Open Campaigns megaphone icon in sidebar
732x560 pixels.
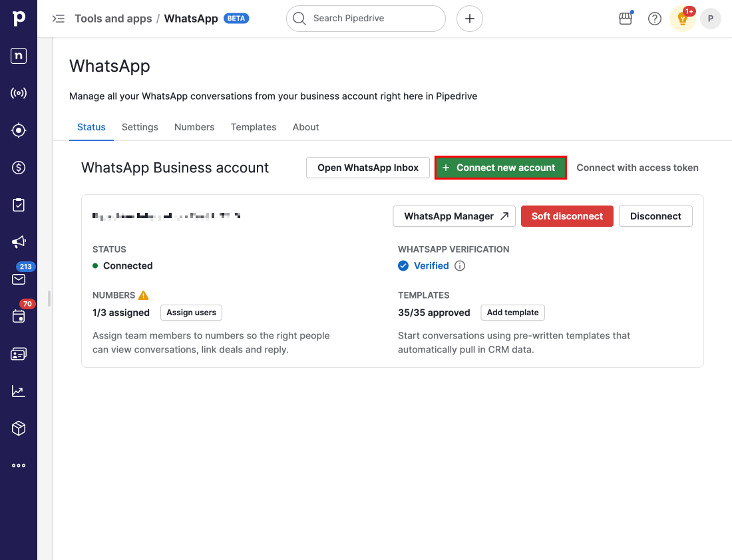pos(18,241)
